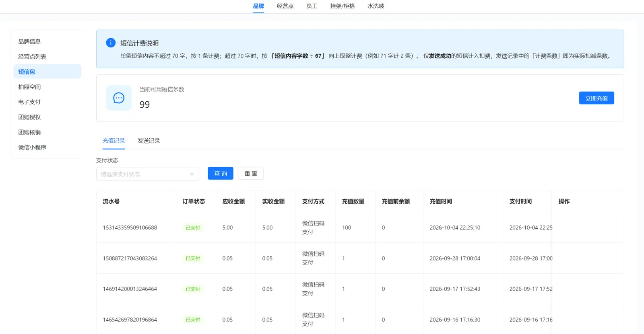Image resolution: width=644 pixels, height=334 pixels.
Task: Select the 充值记录 tab
Action: click(114, 141)
